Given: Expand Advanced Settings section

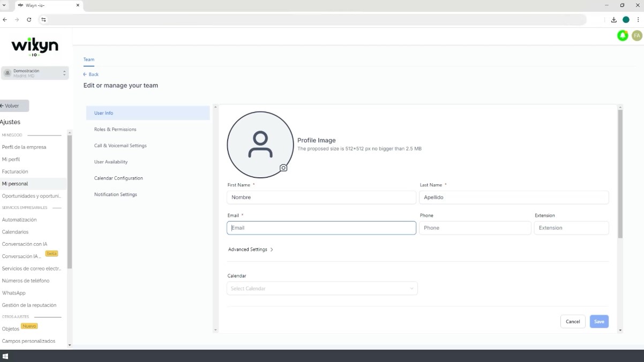Looking at the screenshot, I should [x=251, y=250].
